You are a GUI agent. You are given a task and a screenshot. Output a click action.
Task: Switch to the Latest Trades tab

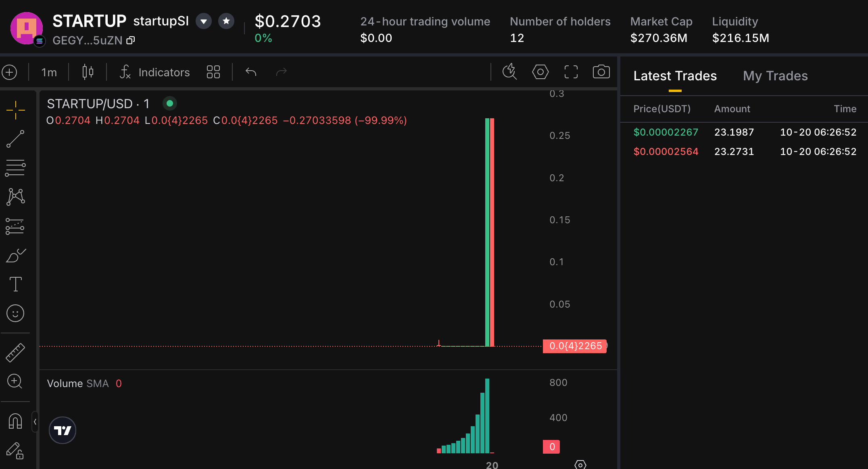(675, 76)
